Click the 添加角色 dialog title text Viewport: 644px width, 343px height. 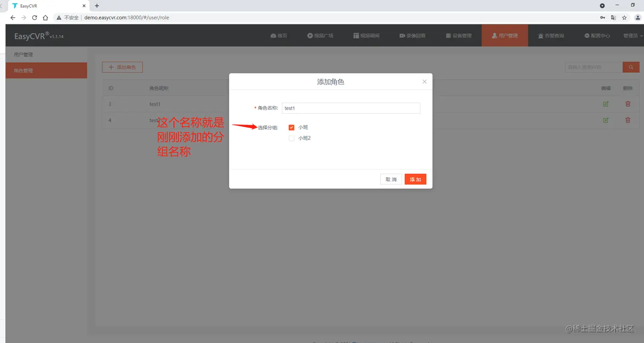tap(331, 82)
